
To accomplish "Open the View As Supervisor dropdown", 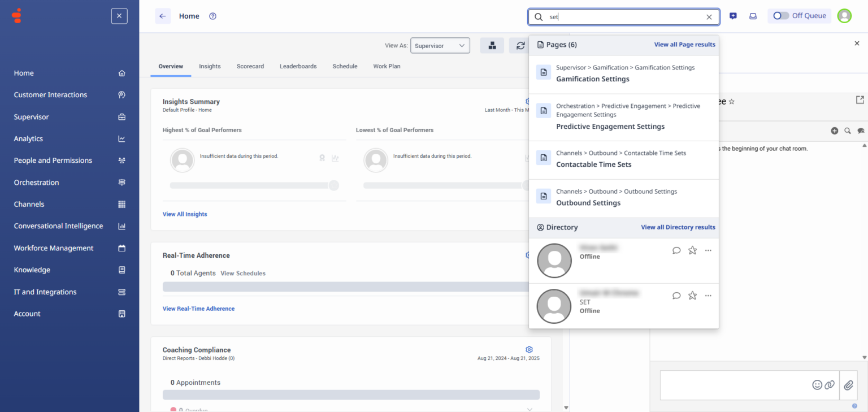I will [440, 45].
